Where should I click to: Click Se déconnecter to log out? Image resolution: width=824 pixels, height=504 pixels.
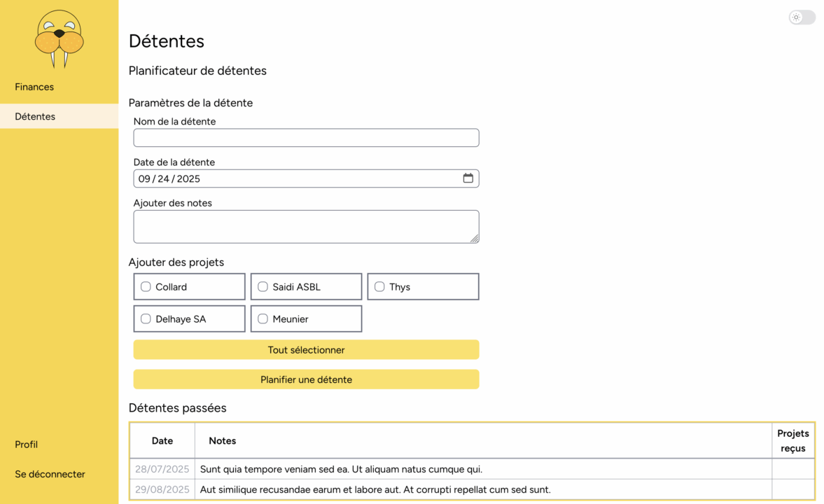[x=50, y=474]
